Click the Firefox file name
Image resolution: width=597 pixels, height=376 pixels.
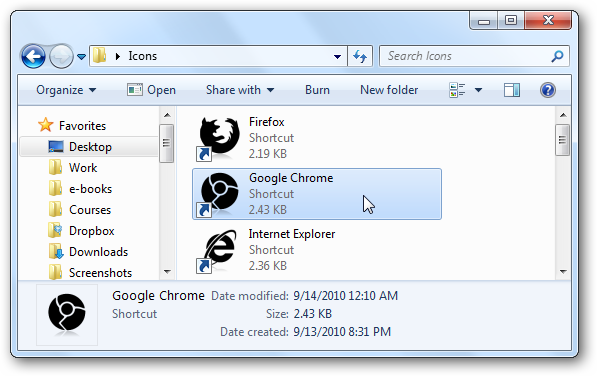[267, 122]
